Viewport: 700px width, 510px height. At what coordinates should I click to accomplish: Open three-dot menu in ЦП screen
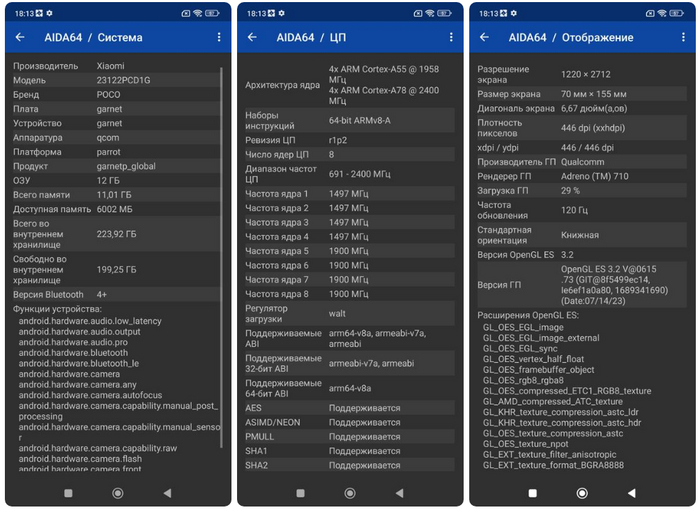(x=451, y=37)
